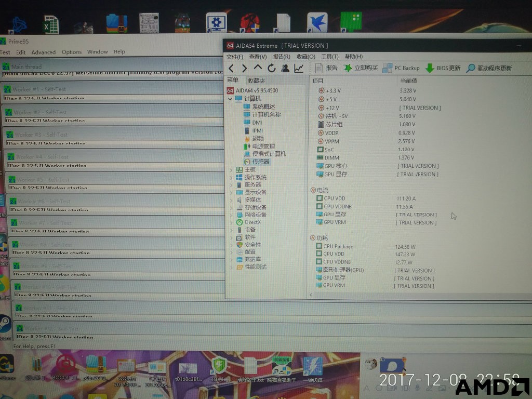
Task: Open the Window menu in Prime95
Action: coord(97,51)
